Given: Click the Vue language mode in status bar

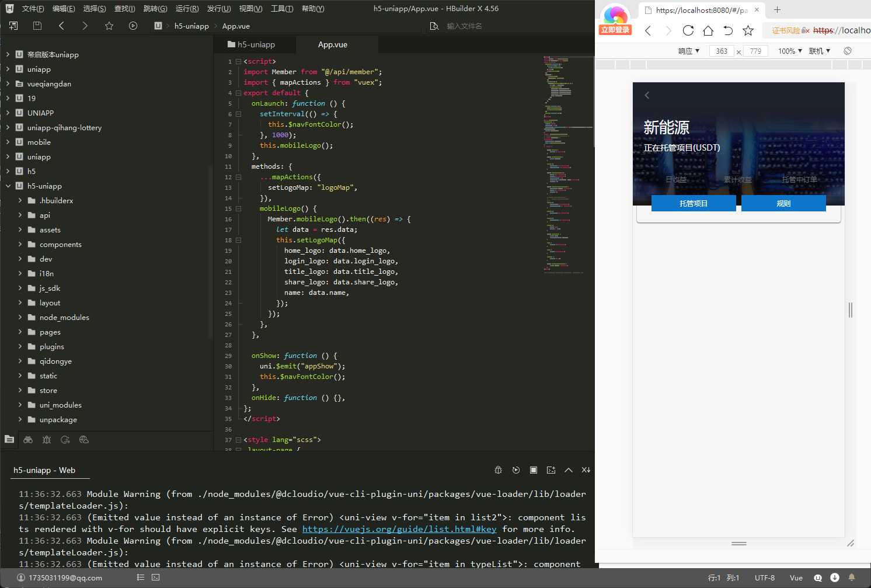Looking at the screenshot, I should (x=796, y=577).
